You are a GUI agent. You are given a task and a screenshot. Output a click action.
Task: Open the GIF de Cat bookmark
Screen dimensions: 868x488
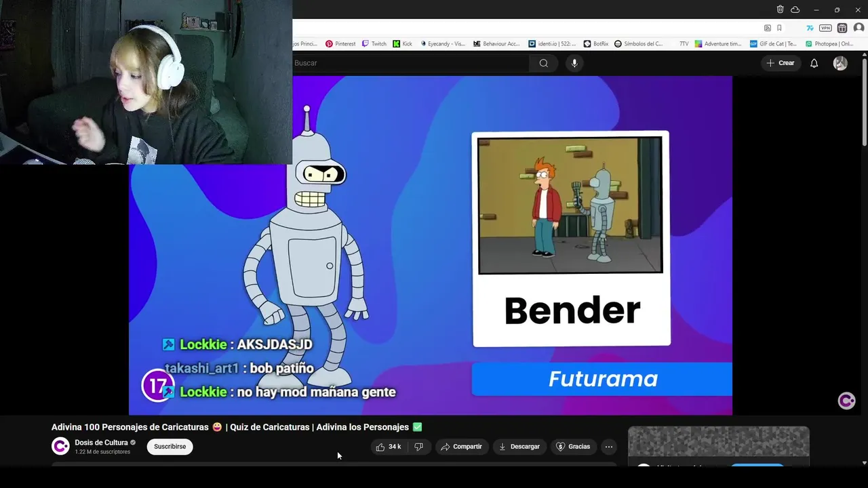point(773,43)
